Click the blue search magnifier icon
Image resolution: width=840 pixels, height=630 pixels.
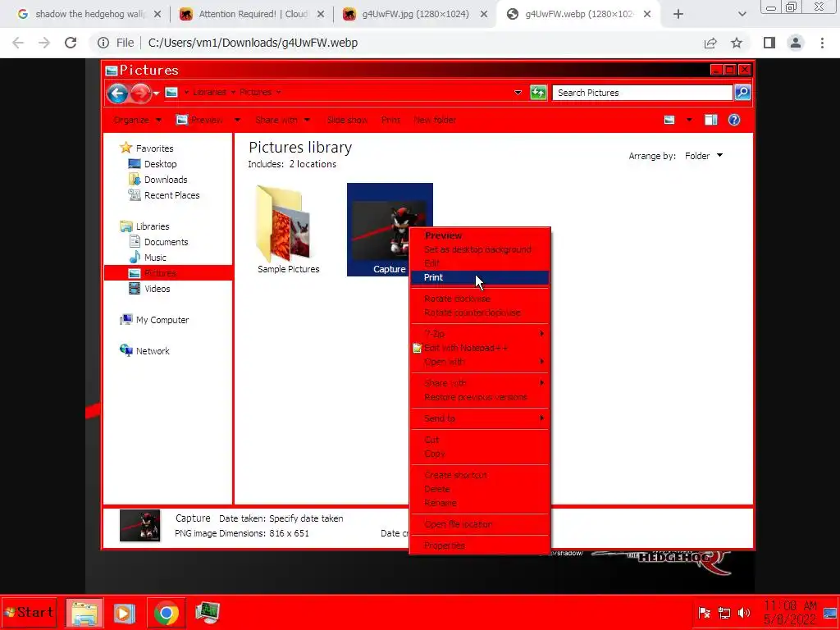pos(742,93)
